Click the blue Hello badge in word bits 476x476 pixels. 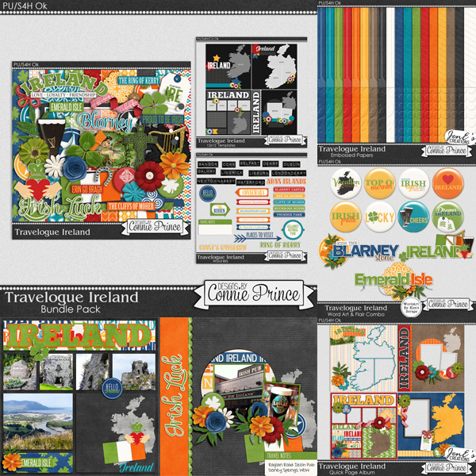tap(208, 194)
